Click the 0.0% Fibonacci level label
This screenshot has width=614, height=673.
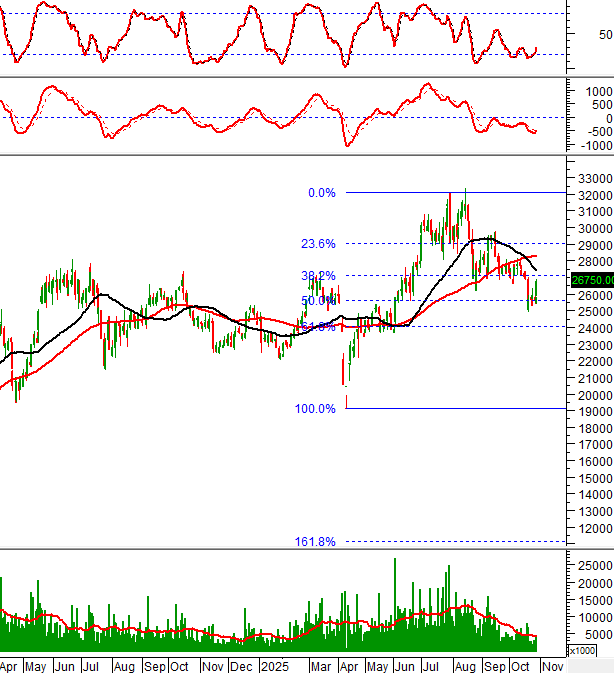[320, 193]
